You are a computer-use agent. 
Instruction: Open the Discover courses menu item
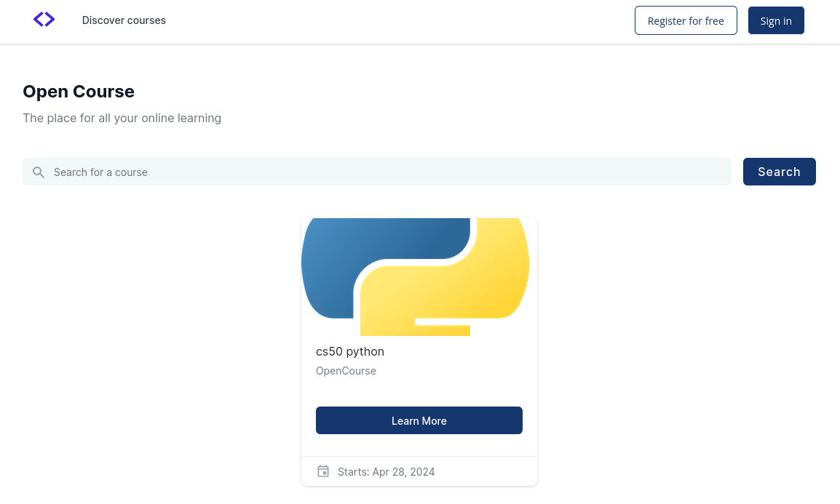coord(124,20)
